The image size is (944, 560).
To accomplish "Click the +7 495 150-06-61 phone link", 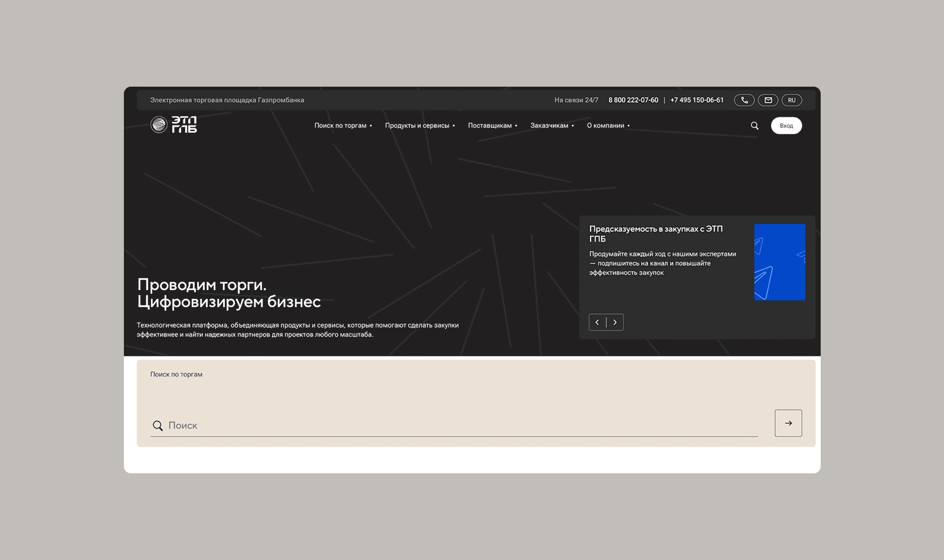I will [697, 100].
